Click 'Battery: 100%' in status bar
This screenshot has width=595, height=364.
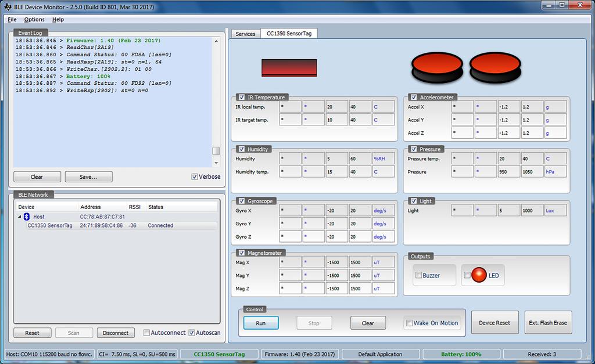click(461, 354)
